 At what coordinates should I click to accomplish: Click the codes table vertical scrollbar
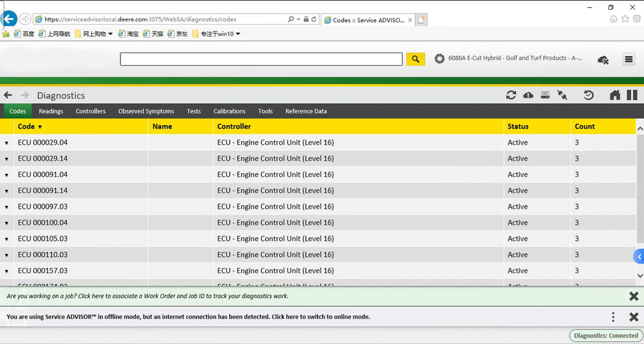coord(639,193)
